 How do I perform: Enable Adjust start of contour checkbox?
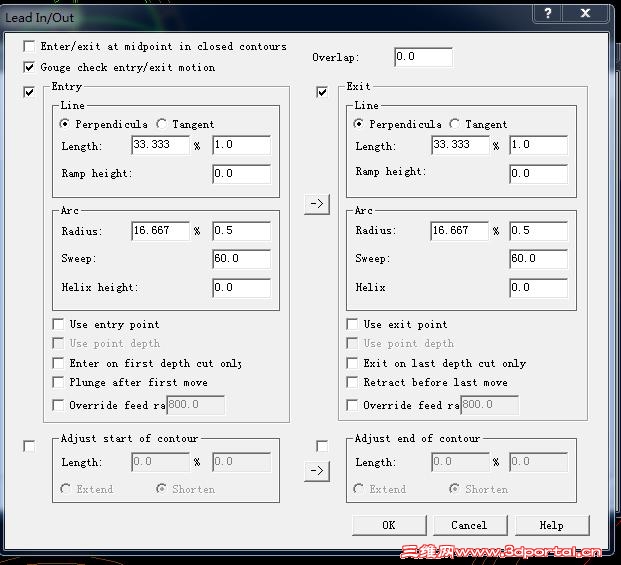[29, 447]
